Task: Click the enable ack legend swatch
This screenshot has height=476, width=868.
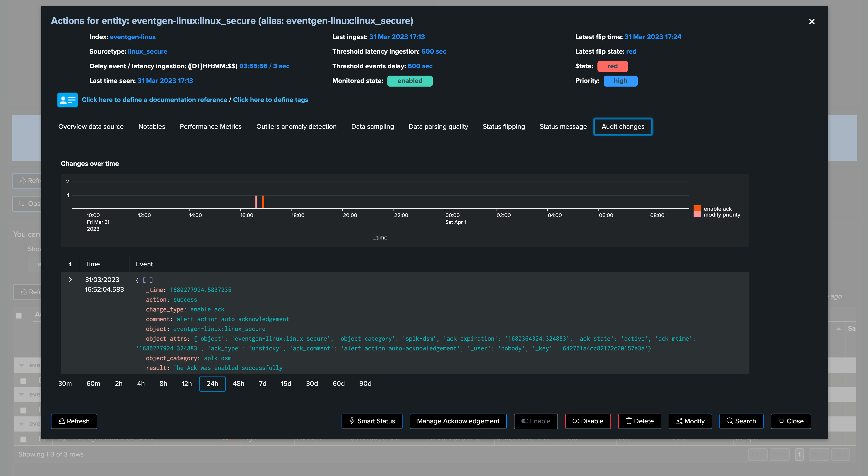Action: [697, 208]
